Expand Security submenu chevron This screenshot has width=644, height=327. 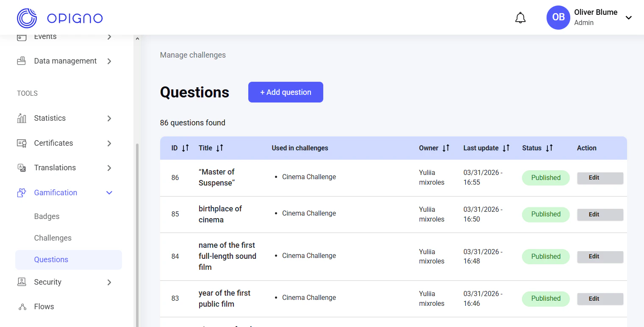109,282
